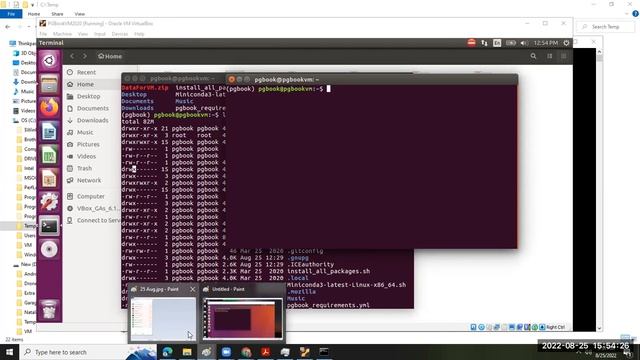Select the 25 Aug.jpg Paint thumbnail preview
Image resolution: width=640 pixels, height=360 pixels.
(x=163, y=318)
